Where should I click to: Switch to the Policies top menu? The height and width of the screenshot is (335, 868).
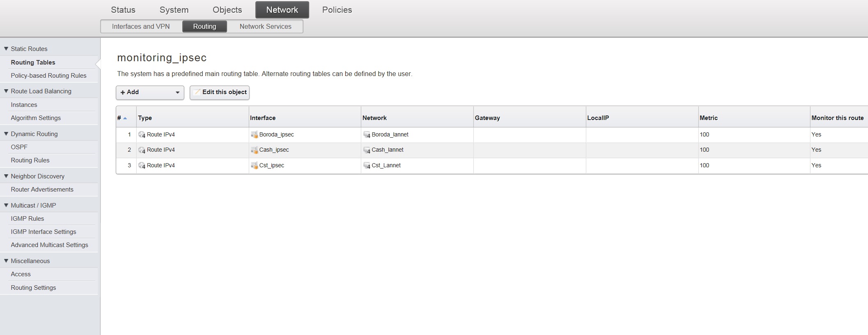point(337,10)
